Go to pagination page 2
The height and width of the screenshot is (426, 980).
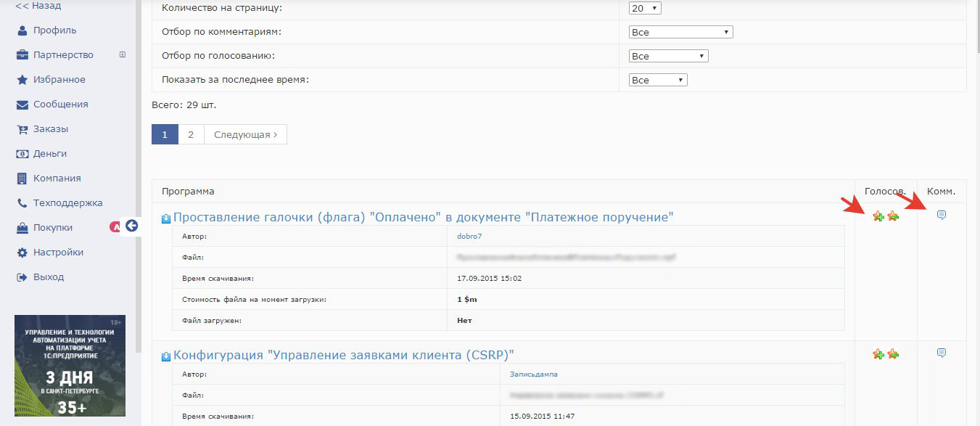point(191,134)
